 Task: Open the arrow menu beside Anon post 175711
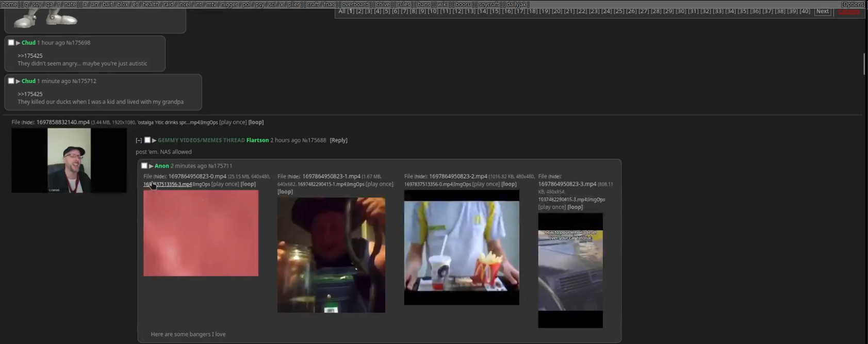point(151,166)
